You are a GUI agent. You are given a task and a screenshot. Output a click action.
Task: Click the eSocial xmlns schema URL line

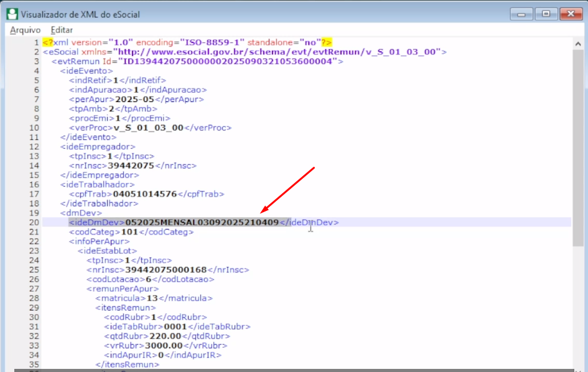coord(245,52)
